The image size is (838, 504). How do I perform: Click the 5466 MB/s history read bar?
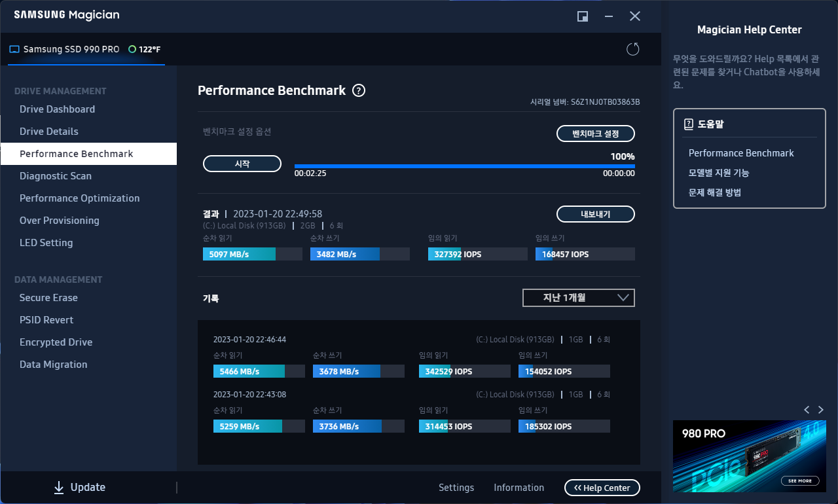[x=259, y=371]
